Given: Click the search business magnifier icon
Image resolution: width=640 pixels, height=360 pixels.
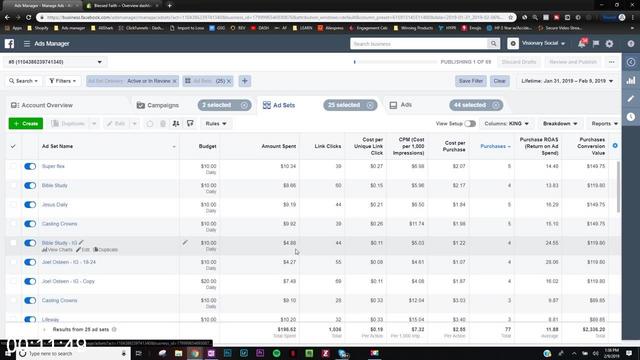Looking at the screenshot, I should (493, 44).
